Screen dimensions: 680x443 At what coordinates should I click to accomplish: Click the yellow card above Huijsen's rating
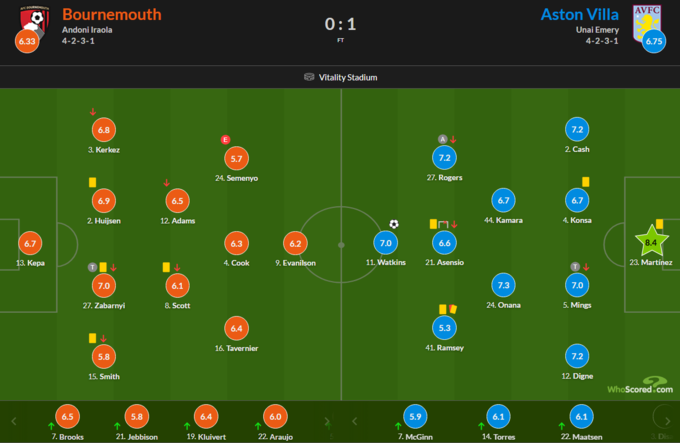pyautogui.click(x=91, y=182)
